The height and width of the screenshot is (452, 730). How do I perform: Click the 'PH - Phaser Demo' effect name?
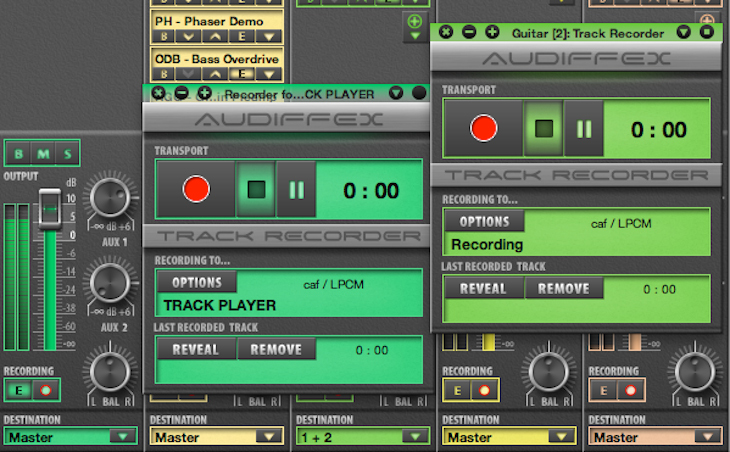click(209, 21)
